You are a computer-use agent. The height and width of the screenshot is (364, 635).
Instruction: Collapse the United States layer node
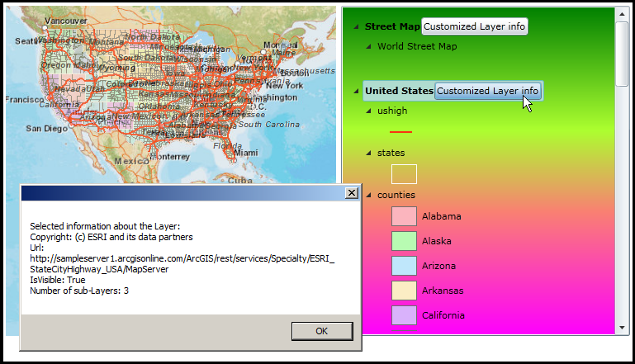tap(357, 91)
